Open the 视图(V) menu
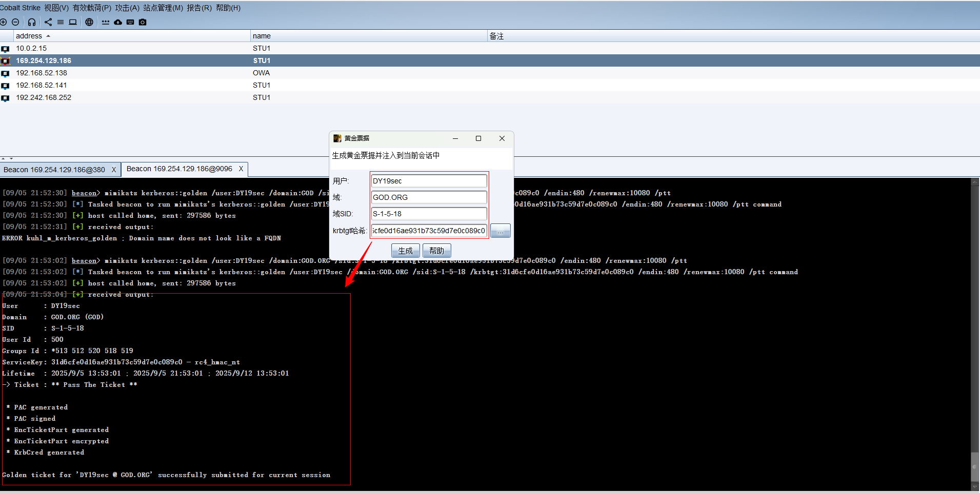 (56, 8)
